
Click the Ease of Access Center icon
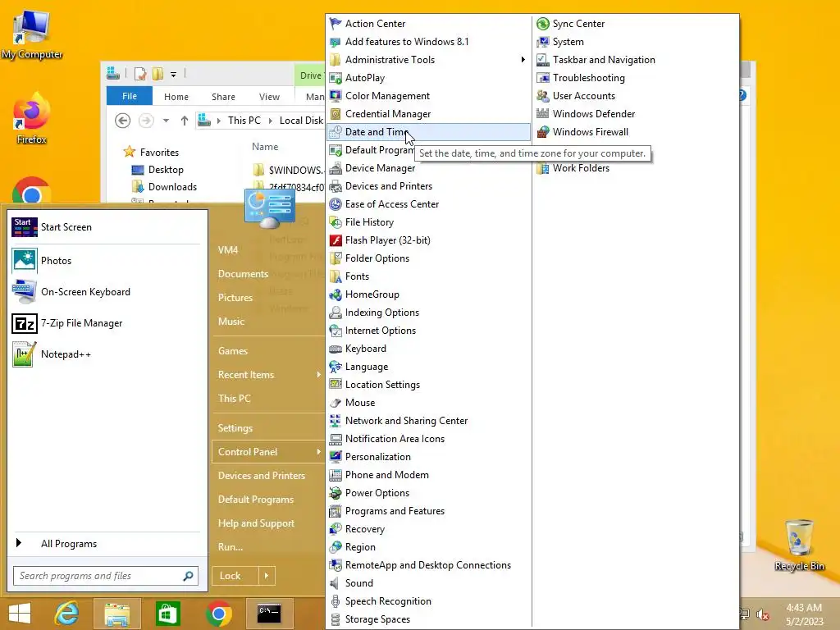pos(336,204)
